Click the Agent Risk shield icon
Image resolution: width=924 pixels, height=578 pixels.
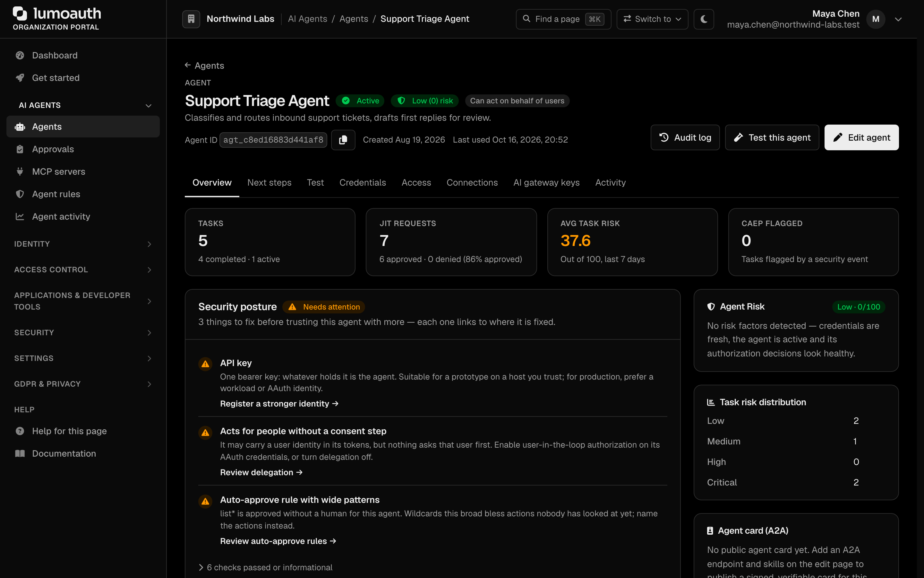711,307
